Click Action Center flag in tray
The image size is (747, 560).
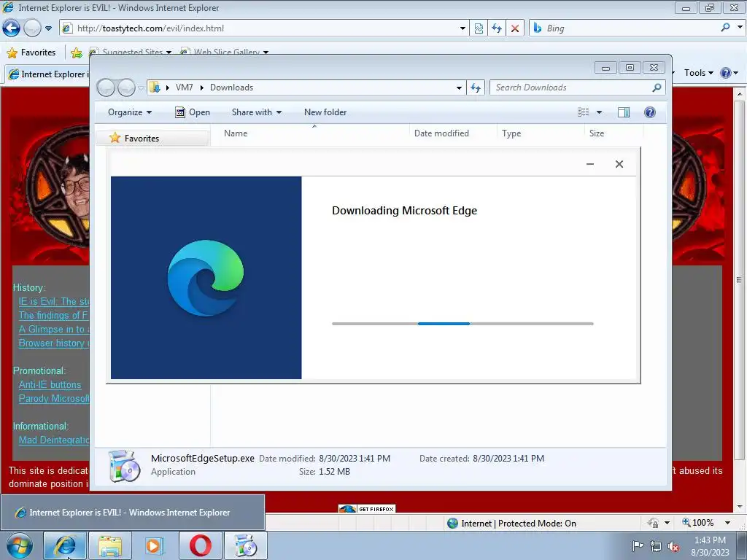coord(638,545)
